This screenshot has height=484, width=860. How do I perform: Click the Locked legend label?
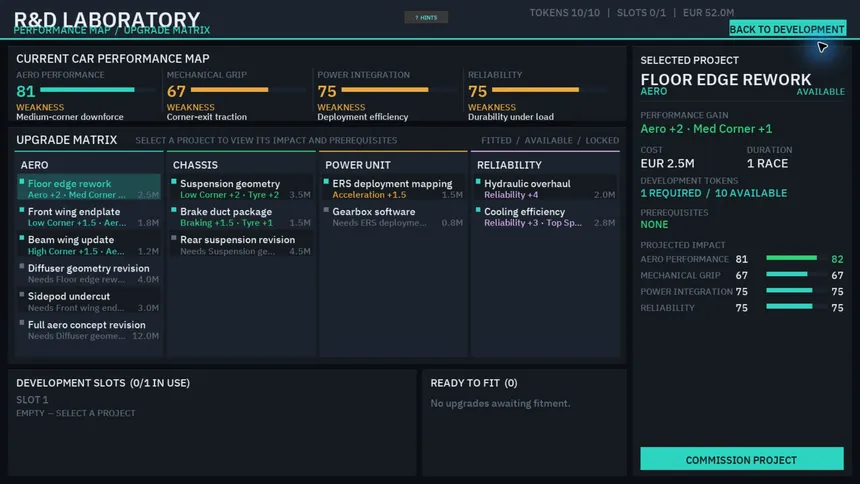pyautogui.click(x=602, y=140)
